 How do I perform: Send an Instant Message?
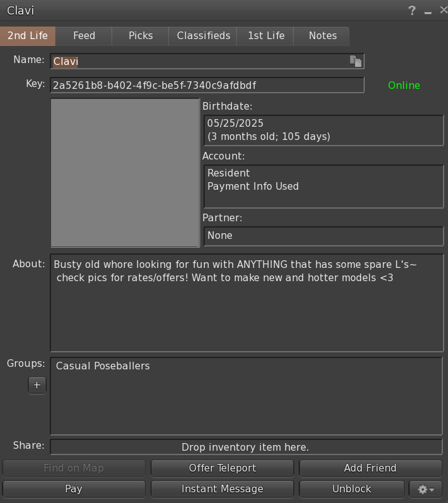point(222,489)
